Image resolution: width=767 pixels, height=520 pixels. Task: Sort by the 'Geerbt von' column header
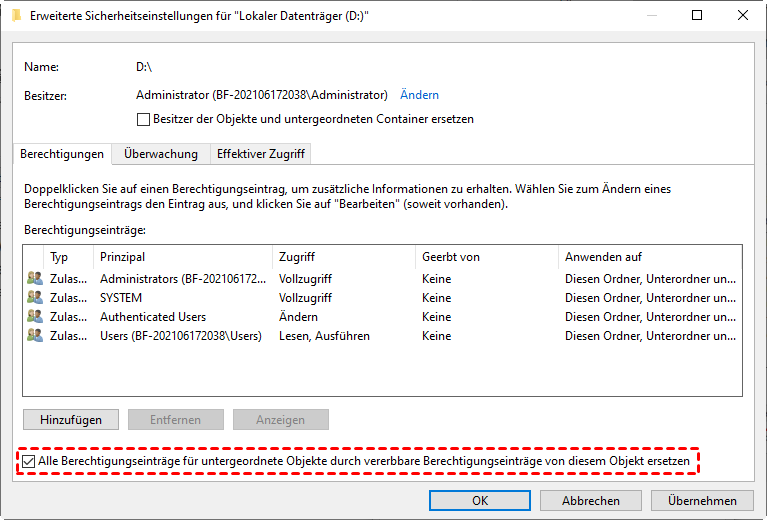[x=487, y=257]
